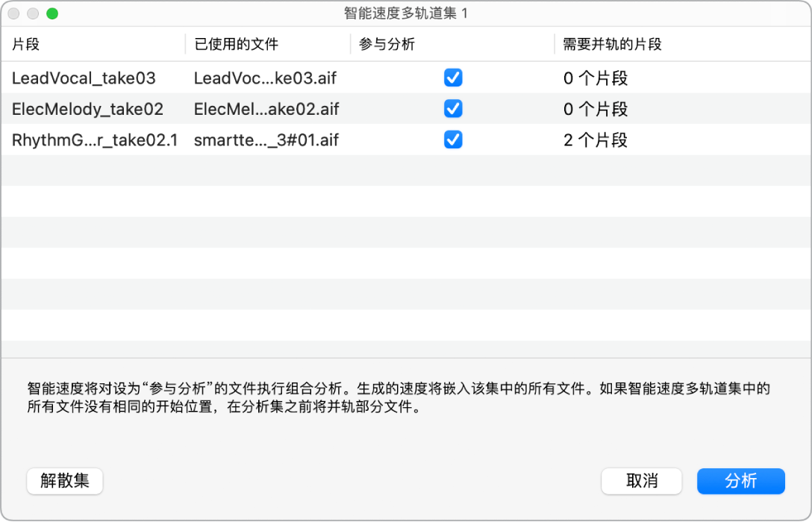
Task: Click the green zoom button
Action: click(x=51, y=13)
